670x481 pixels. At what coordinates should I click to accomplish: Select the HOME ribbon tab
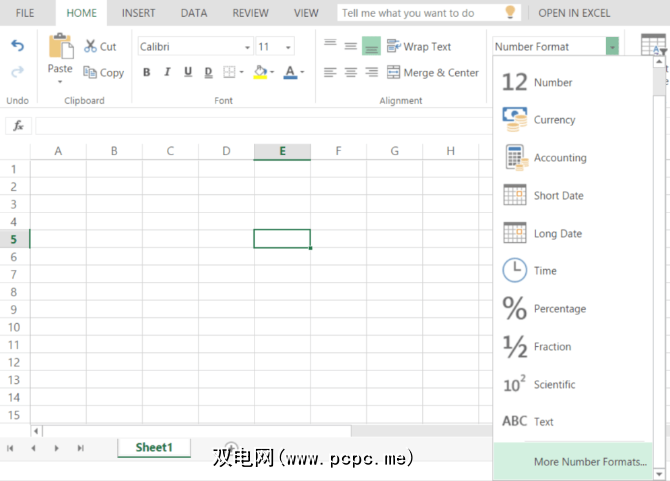click(81, 13)
